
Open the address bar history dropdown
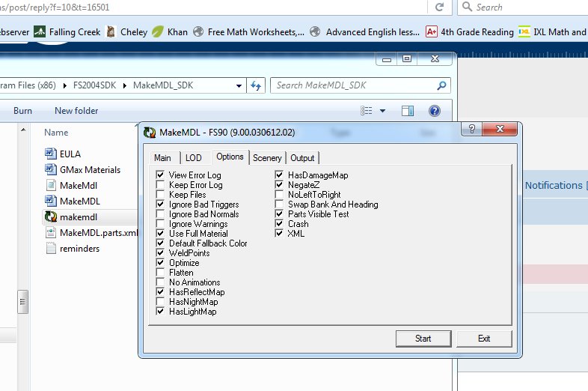tap(239, 86)
